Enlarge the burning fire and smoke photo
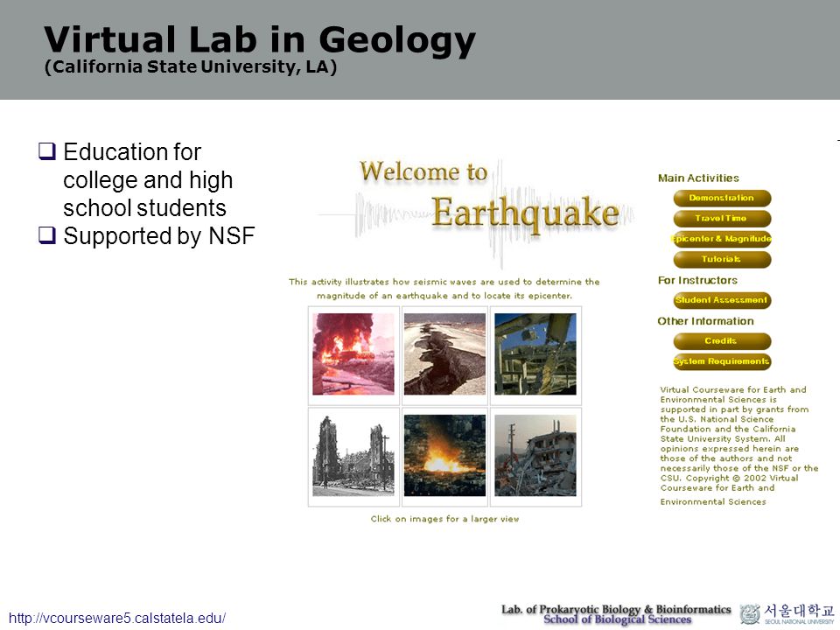Viewport: 840px width, 630px height. click(x=353, y=354)
